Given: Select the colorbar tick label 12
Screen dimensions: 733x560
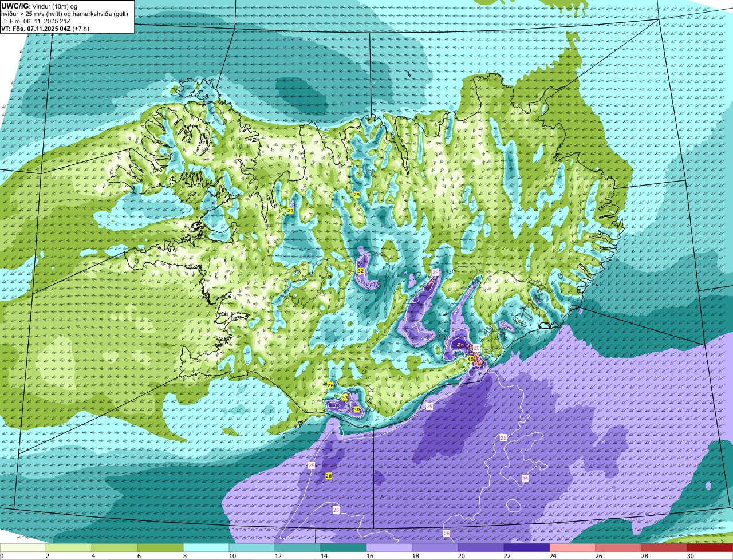Looking at the screenshot, I should pos(278,556).
